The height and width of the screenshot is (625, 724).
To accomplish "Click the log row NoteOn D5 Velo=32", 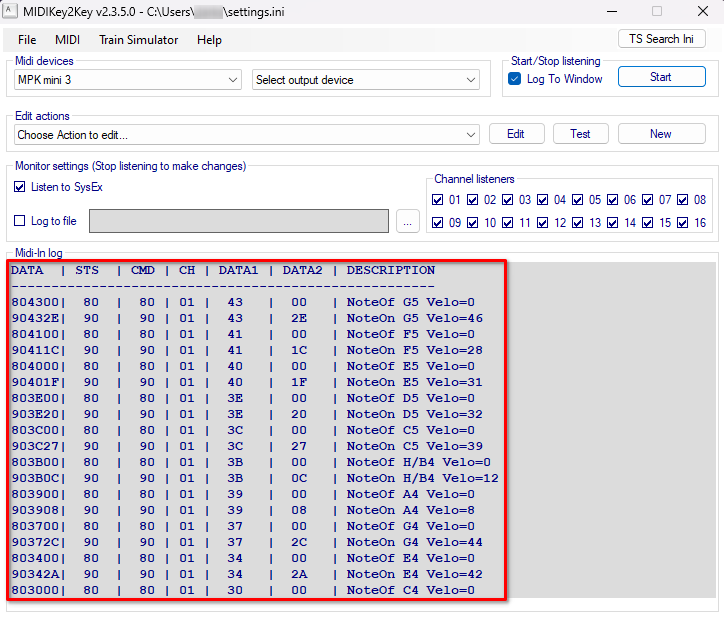I will point(247,414).
